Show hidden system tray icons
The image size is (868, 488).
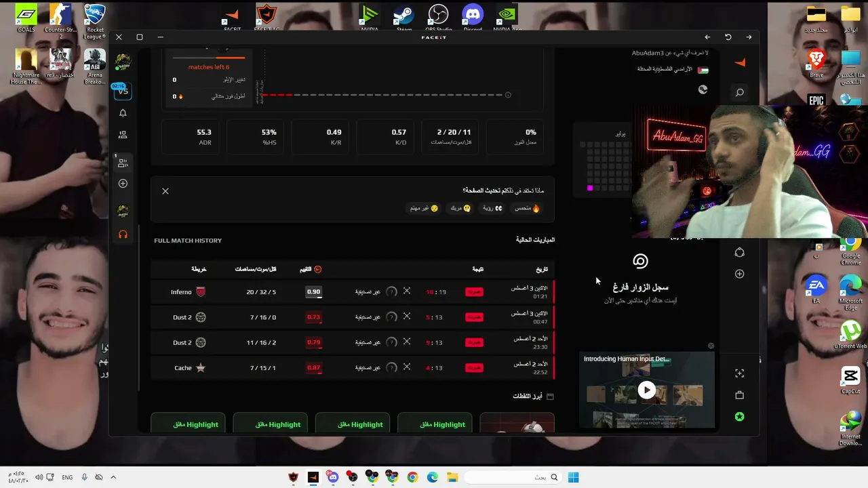pos(113,477)
